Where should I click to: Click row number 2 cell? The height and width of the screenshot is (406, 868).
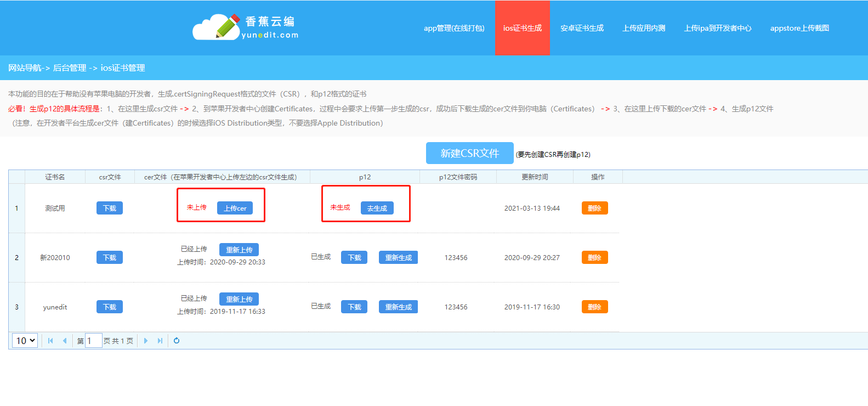[16, 257]
